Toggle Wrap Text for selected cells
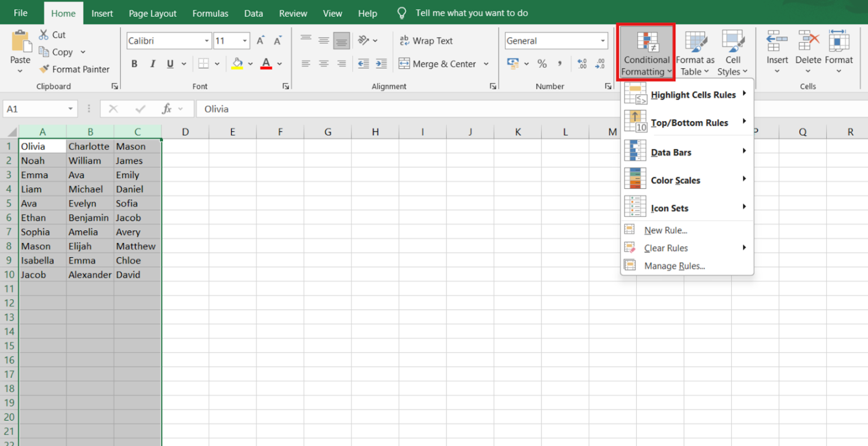The image size is (868, 446). (x=426, y=41)
